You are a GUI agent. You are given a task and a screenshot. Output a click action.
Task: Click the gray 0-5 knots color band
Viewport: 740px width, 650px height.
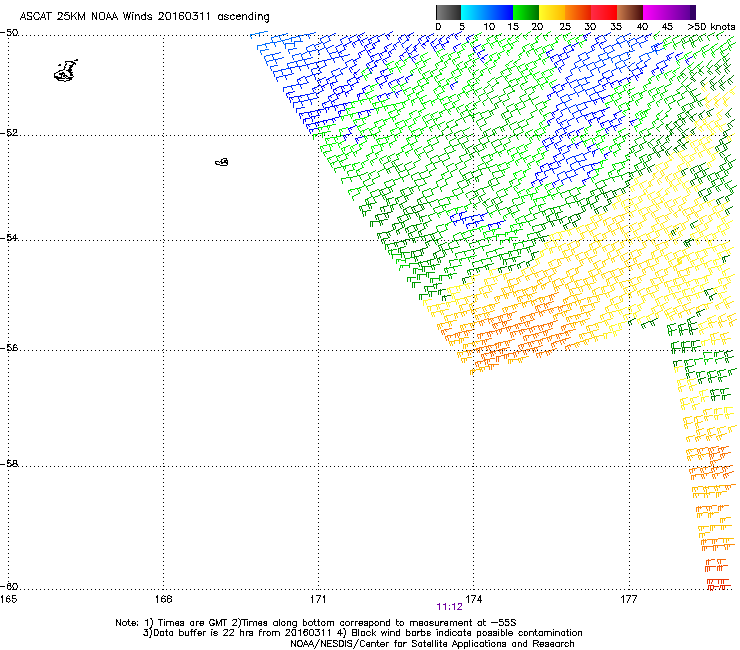(448, 12)
